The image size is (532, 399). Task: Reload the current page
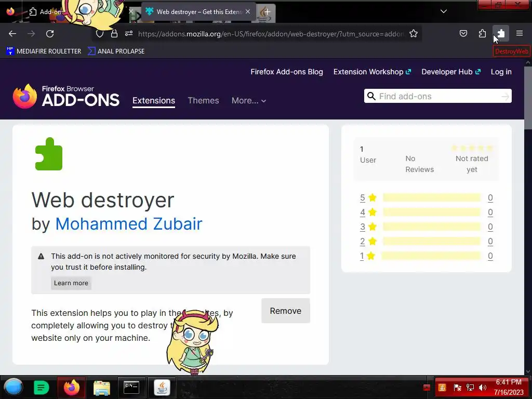[x=50, y=34]
